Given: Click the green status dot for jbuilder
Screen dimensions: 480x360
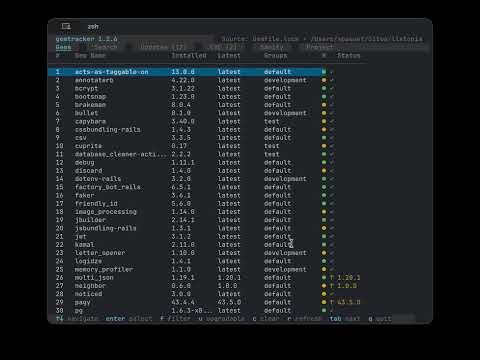Looking at the screenshot, I should click(324, 220).
